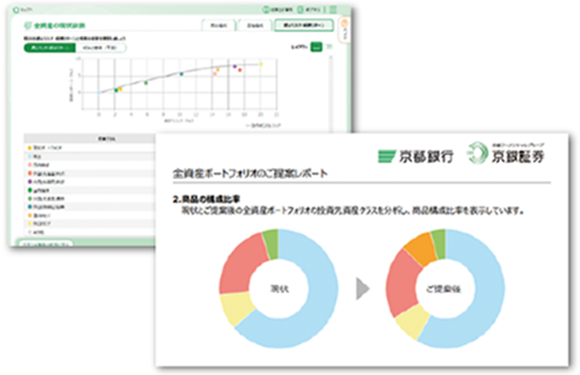Click the round customer icon in the header
The image size is (580, 375).
[x=266, y=9]
